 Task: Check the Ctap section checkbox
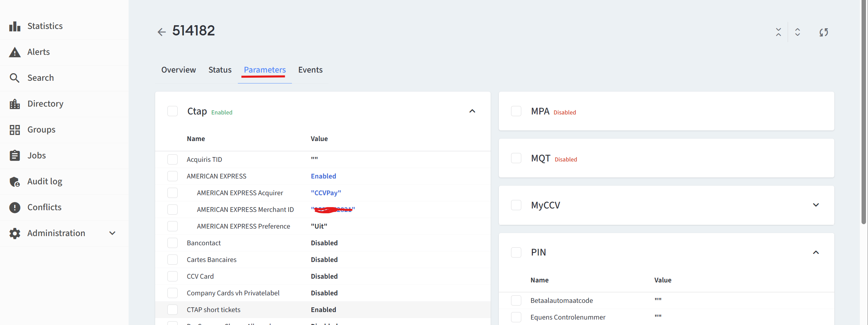pyautogui.click(x=173, y=111)
